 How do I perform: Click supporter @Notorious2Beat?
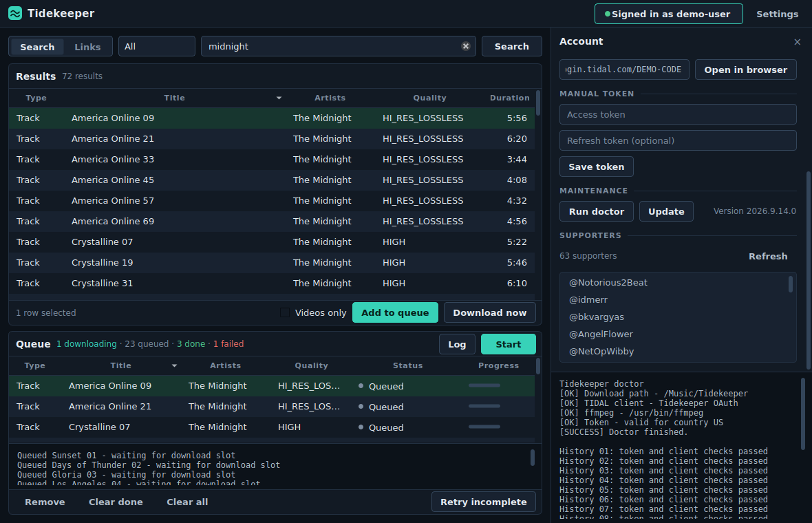tap(608, 283)
